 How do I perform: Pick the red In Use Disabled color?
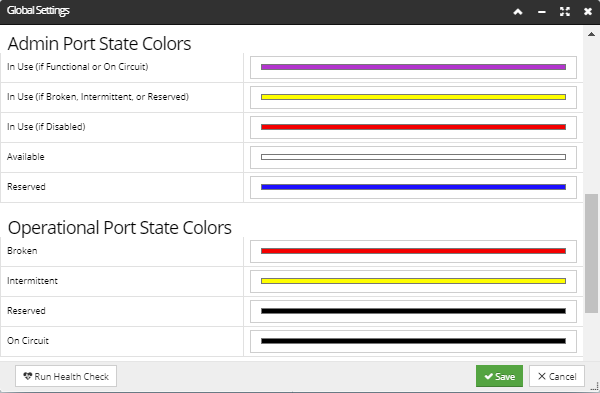(x=413, y=127)
